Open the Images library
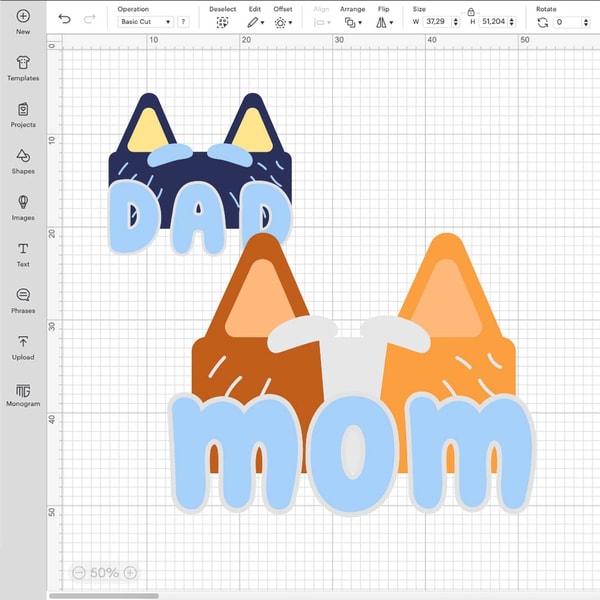The height and width of the screenshot is (600, 600). tap(23, 208)
